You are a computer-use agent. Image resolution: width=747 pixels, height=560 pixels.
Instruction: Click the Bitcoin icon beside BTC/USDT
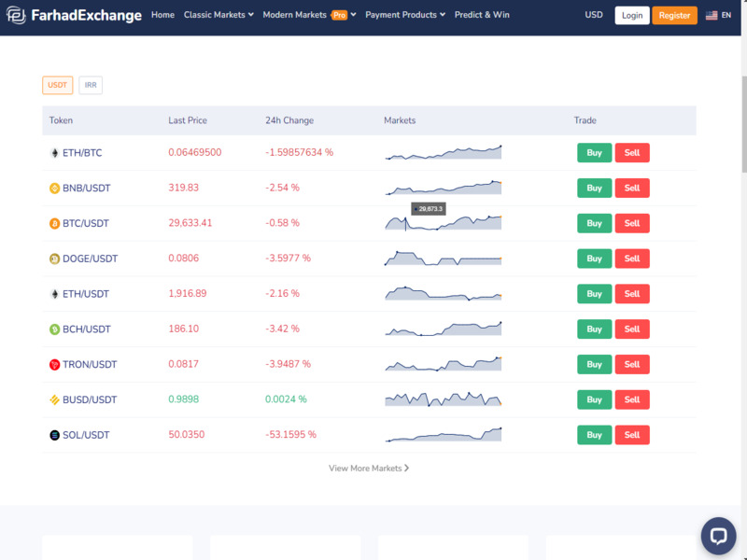click(54, 223)
